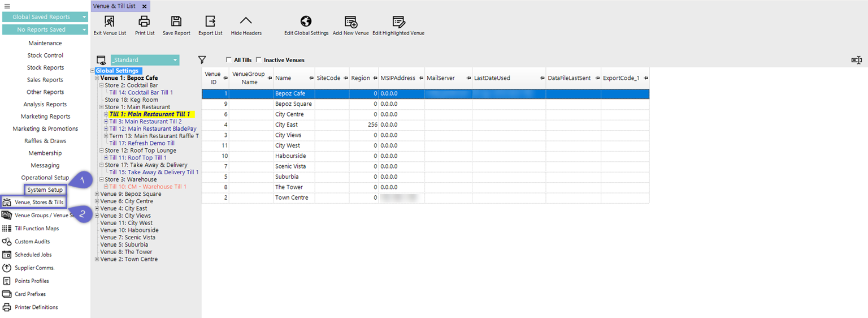
Task: Open Custom Audits icon
Action: 7,242
